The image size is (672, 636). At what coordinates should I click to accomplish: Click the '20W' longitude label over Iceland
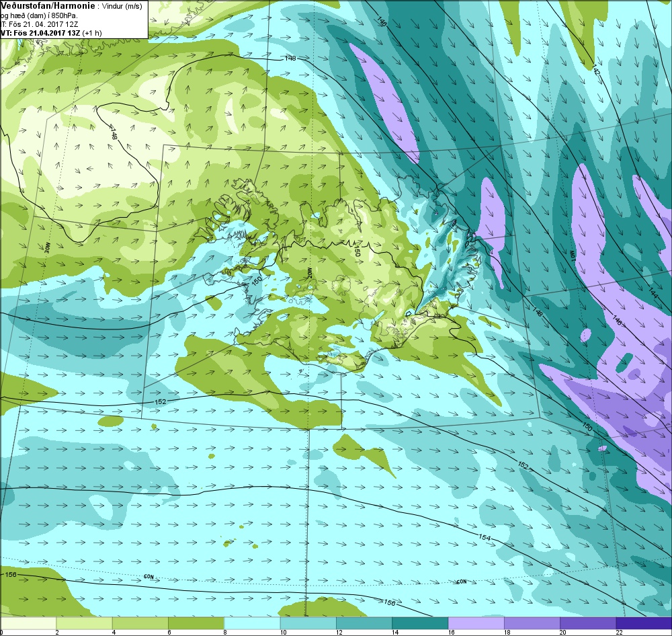coord(310,273)
